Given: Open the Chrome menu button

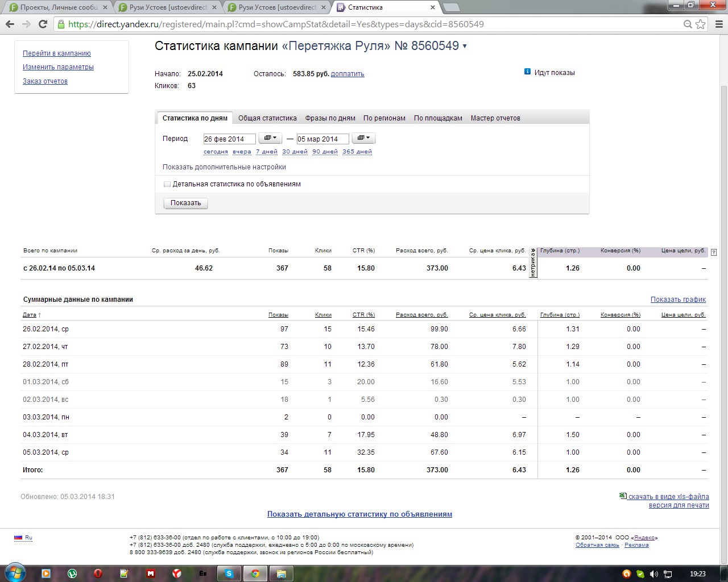Looking at the screenshot, I should click(x=718, y=24).
